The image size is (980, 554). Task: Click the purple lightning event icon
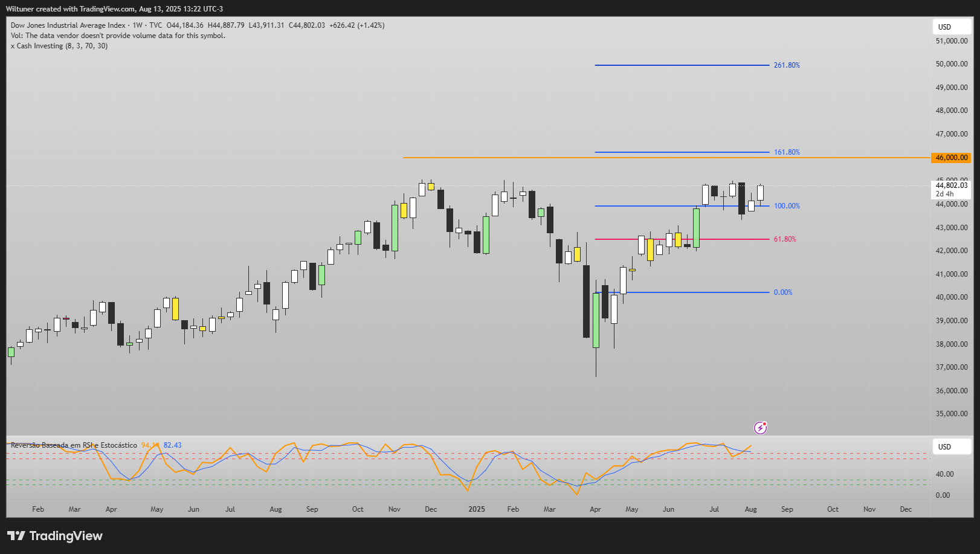pyautogui.click(x=761, y=428)
